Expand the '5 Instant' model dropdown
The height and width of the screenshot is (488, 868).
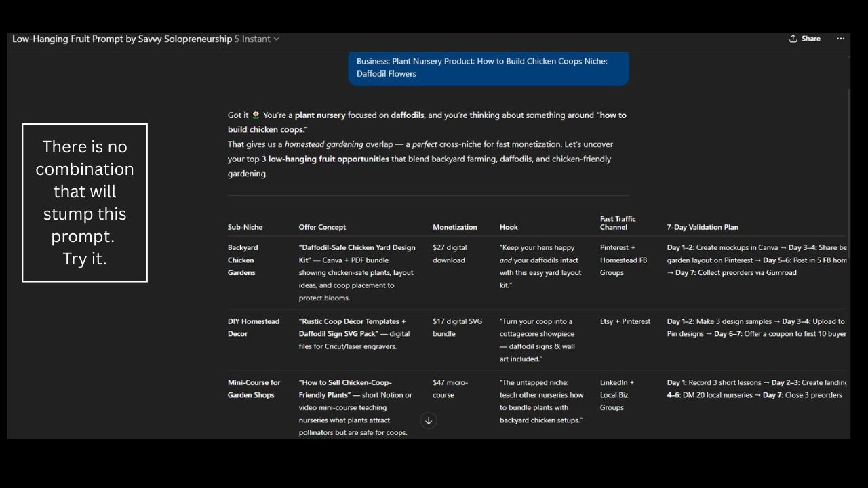pyautogui.click(x=257, y=39)
